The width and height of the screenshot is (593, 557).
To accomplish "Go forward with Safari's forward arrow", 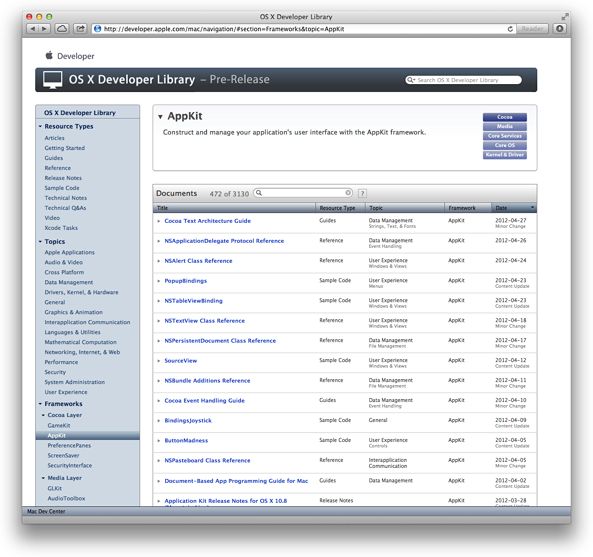I will 44,29.
